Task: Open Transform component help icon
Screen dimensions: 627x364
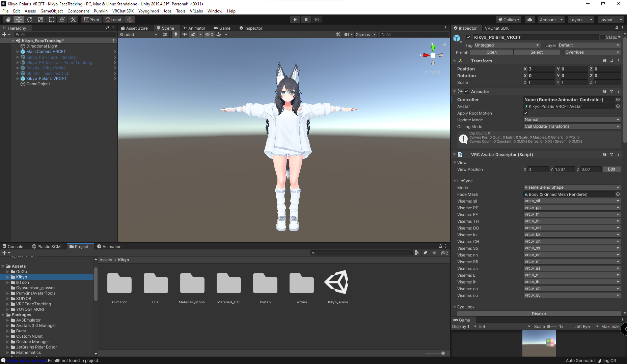Action: (x=605, y=61)
